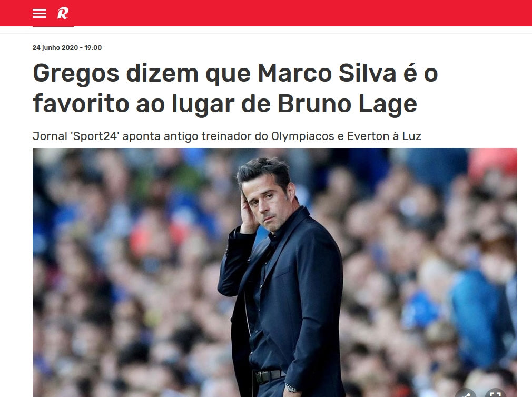The width and height of the screenshot is (532, 397).
Task: Open the hamburger menu in the header
Action: tap(40, 13)
